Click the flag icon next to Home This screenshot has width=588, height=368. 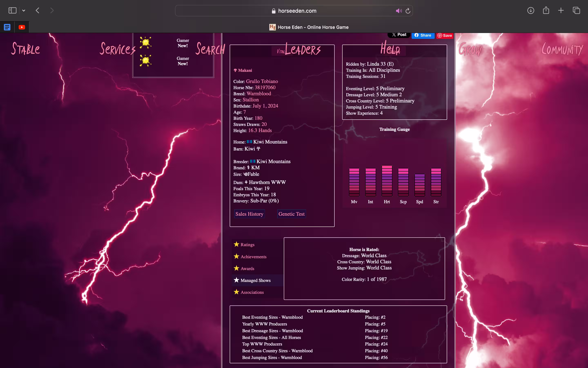249,142
